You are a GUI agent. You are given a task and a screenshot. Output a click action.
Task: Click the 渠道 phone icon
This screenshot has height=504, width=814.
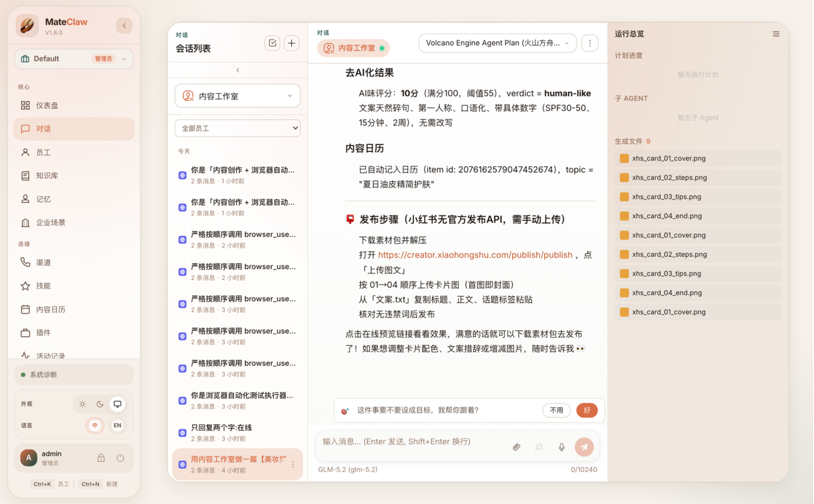(25, 262)
